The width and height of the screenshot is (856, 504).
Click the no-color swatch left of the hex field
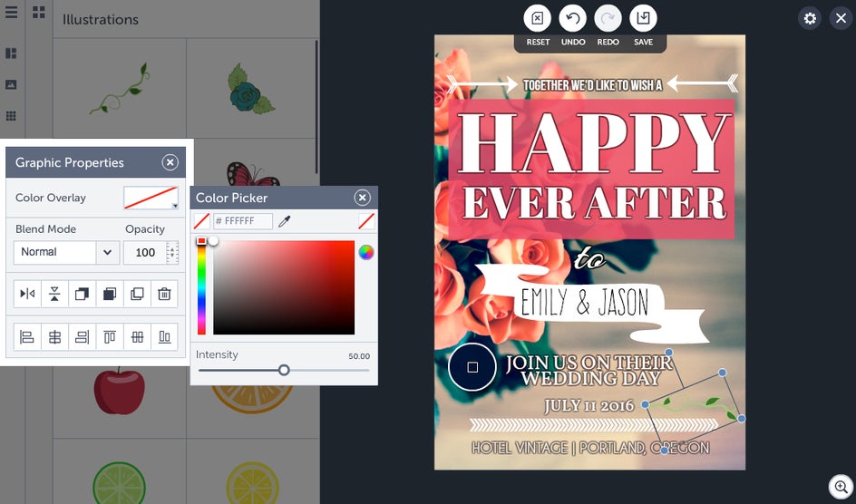pos(202,221)
